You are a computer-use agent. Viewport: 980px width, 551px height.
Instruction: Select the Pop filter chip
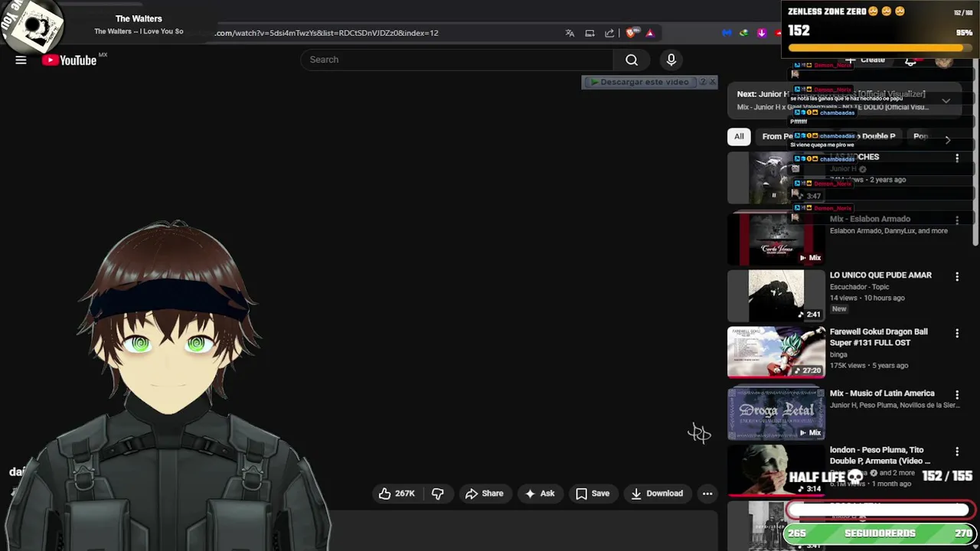pyautogui.click(x=921, y=136)
